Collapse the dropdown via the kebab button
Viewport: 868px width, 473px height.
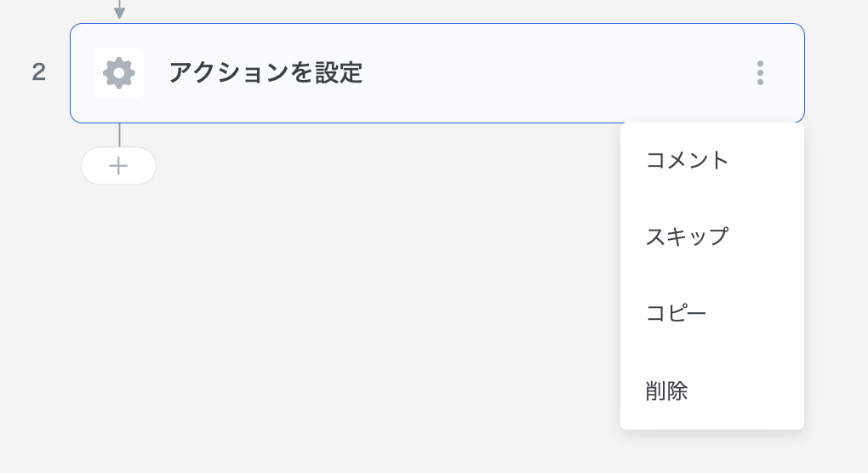tap(760, 73)
